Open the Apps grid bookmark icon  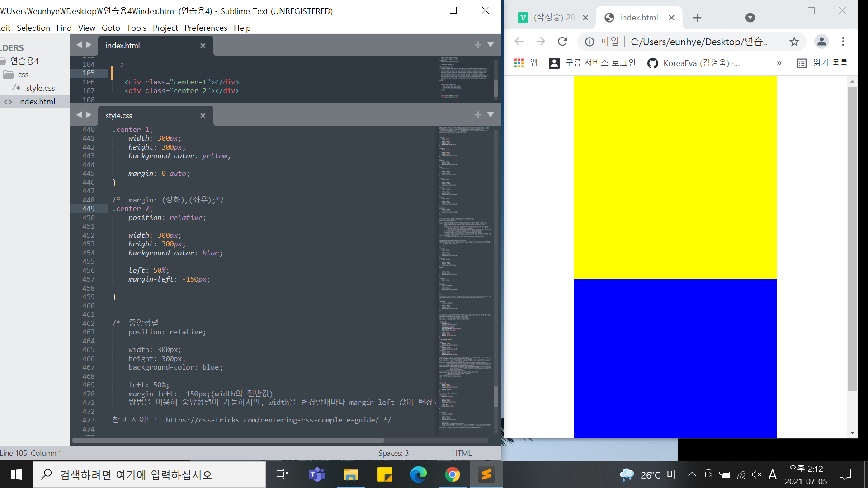click(x=519, y=63)
